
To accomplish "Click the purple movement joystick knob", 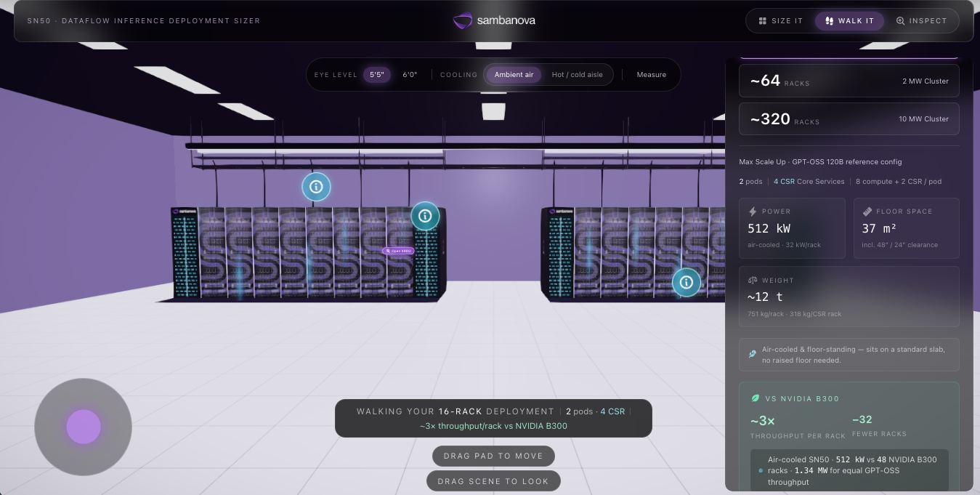I will point(84,427).
